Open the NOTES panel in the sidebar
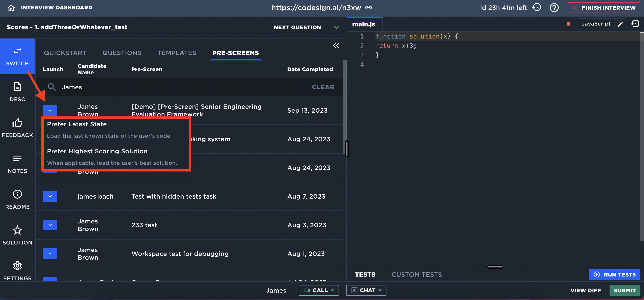The width and height of the screenshot is (644, 300). pos(17,164)
